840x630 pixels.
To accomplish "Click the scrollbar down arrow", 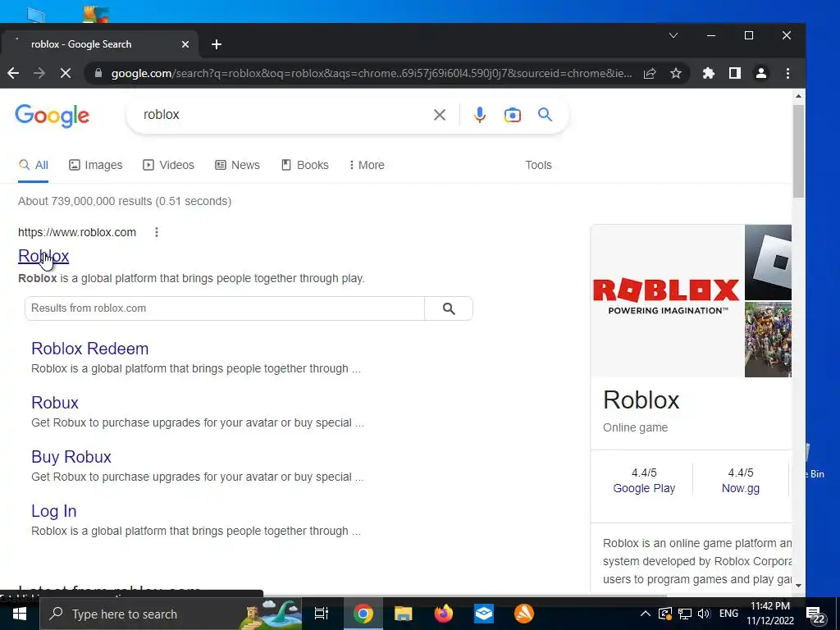I will pyautogui.click(x=798, y=586).
